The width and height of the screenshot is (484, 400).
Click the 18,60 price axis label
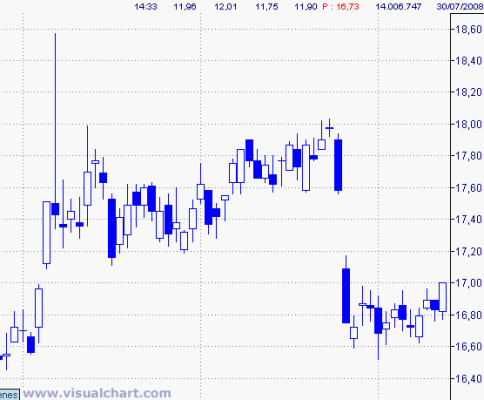[x=469, y=29]
